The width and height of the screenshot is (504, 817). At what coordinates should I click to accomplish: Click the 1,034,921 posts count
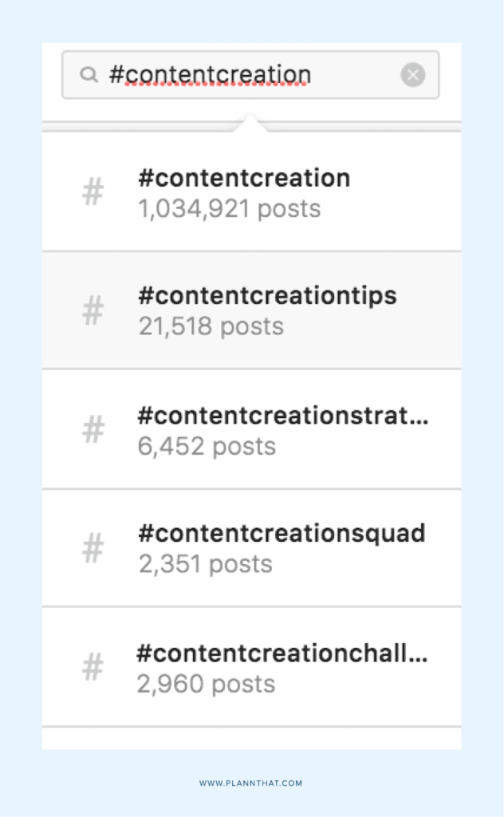(x=230, y=209)
